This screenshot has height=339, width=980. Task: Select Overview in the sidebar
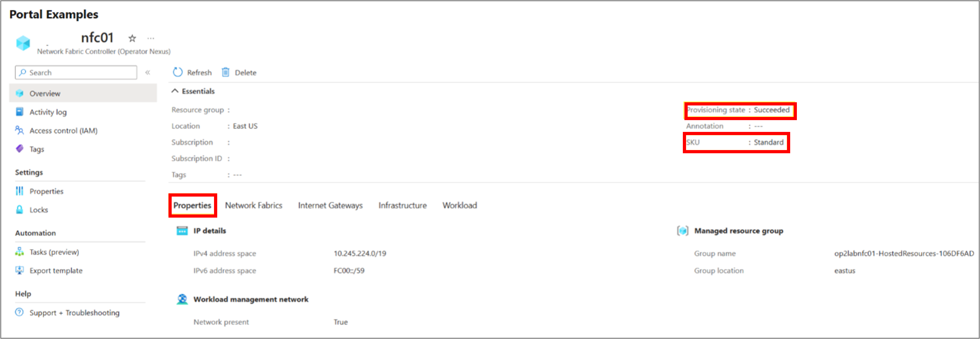pos(45,93)
